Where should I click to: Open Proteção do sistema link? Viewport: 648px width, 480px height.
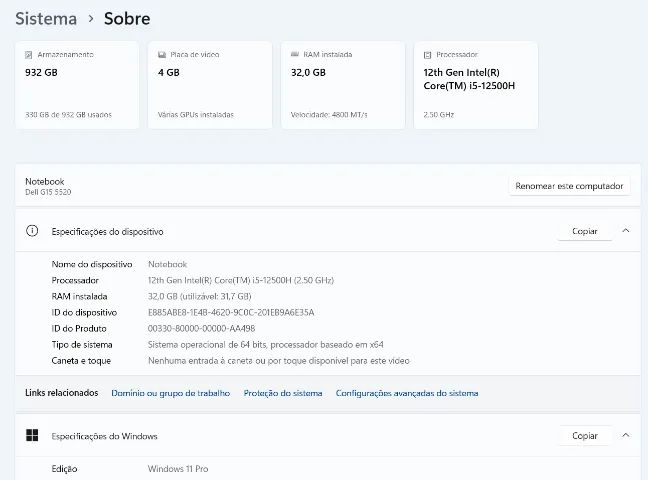point(283,393)
